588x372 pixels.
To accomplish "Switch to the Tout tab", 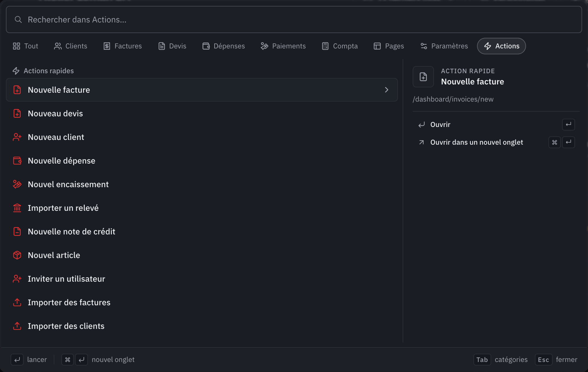I will 25,46.
